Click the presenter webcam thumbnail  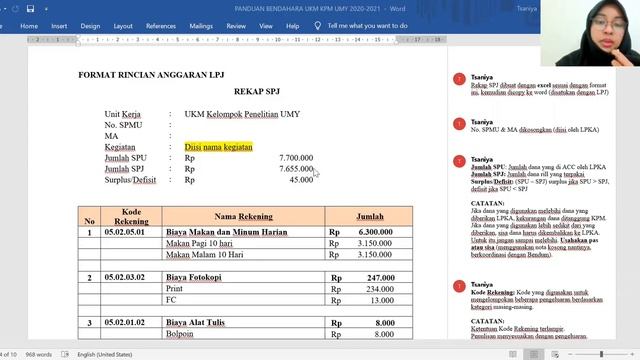[x=590, y=33]
